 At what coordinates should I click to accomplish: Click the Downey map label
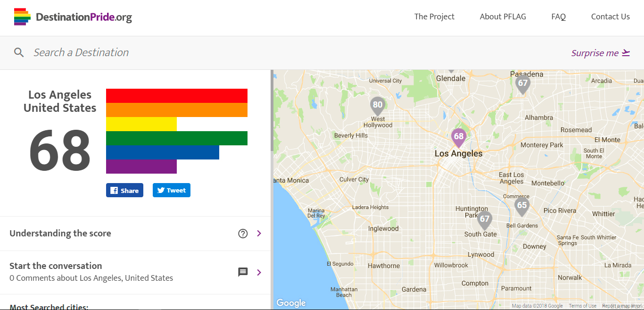coord(534,246)
